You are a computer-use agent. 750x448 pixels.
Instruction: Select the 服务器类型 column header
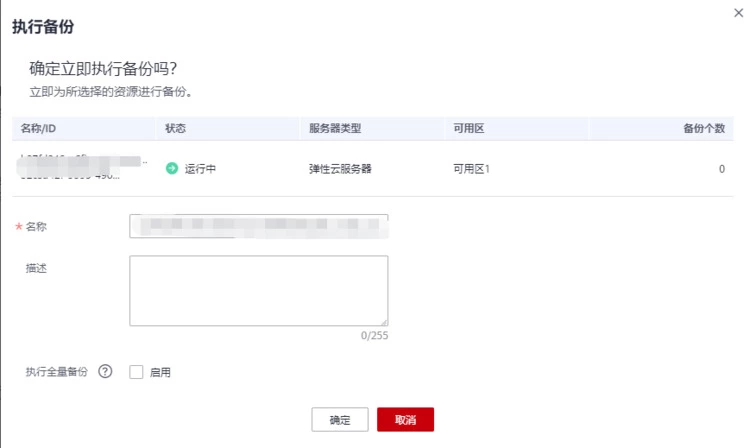(x=334, y=129)
